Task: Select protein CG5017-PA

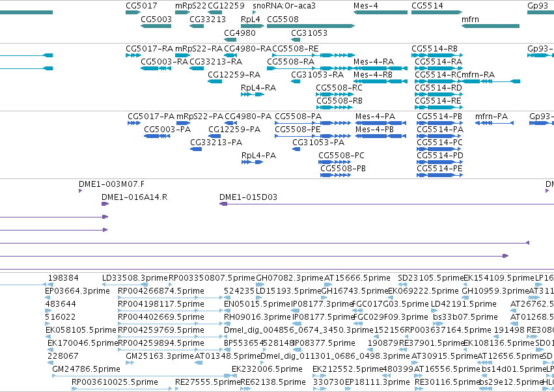Action: 134,123
